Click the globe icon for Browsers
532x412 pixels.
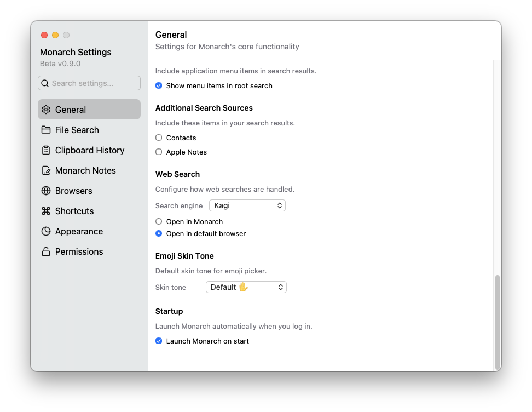[46, 191]
